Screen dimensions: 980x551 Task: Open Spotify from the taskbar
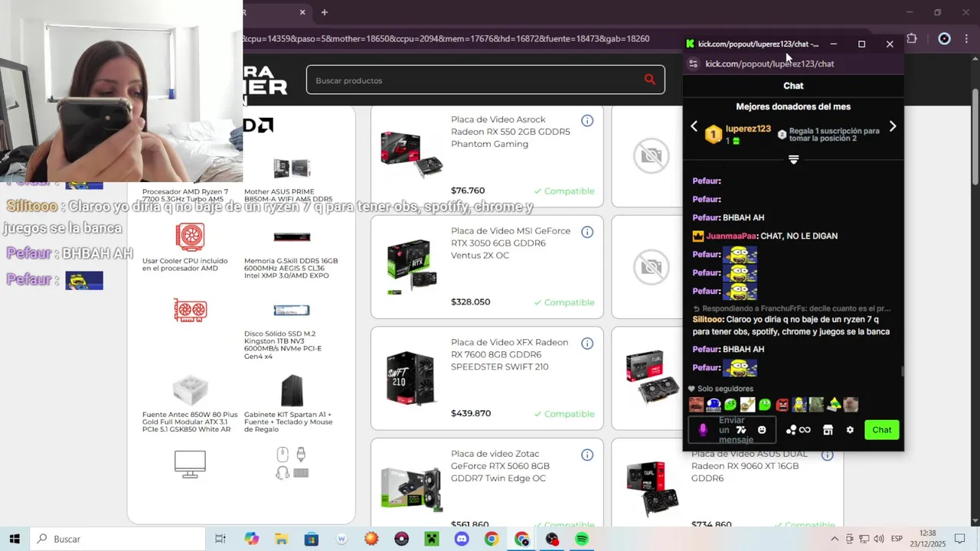click(582, 539)
